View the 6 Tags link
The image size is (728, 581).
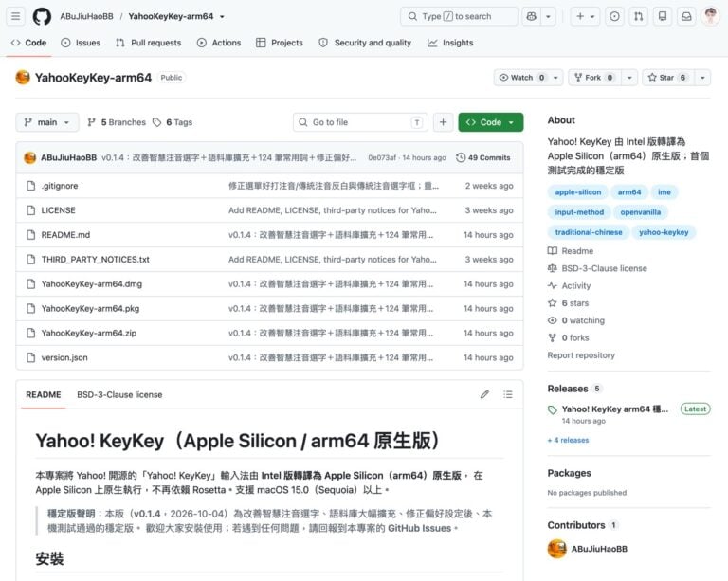(x=173, y=122)
